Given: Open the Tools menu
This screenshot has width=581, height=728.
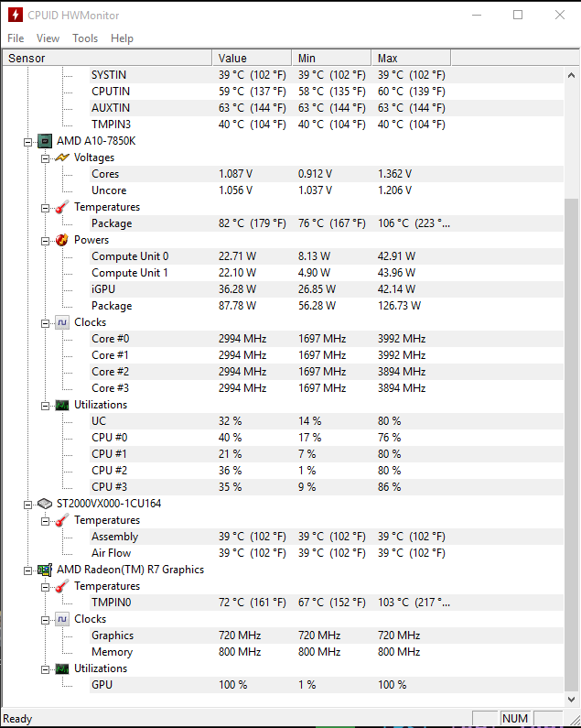Looking at the screenshot, I should [x=85, y=38].
